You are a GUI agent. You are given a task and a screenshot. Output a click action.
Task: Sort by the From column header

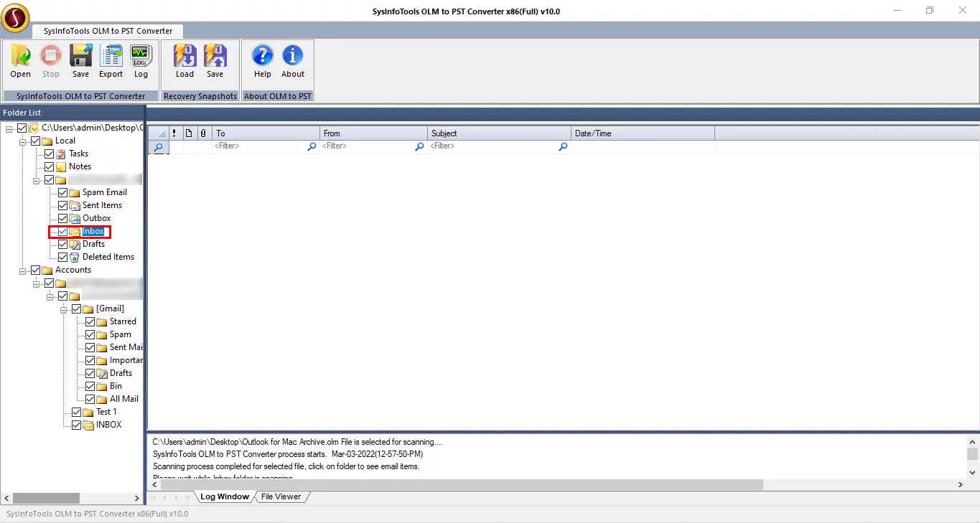[373, 133]
